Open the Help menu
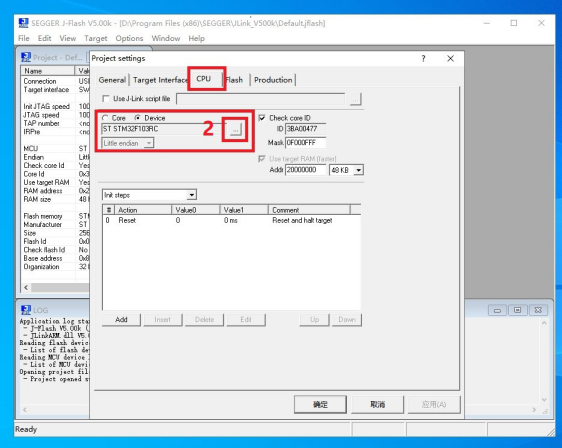This screenshot has width=562, height=448. (x=196, y=38)
